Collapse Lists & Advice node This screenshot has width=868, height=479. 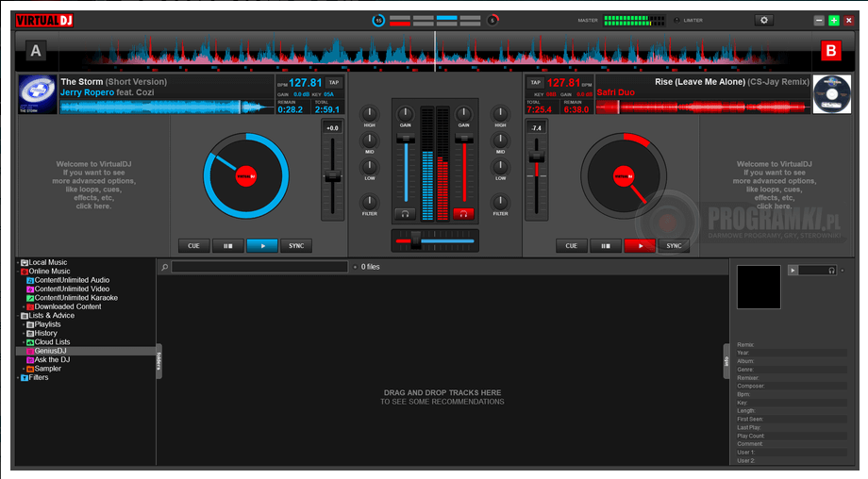tap(18, 316)
